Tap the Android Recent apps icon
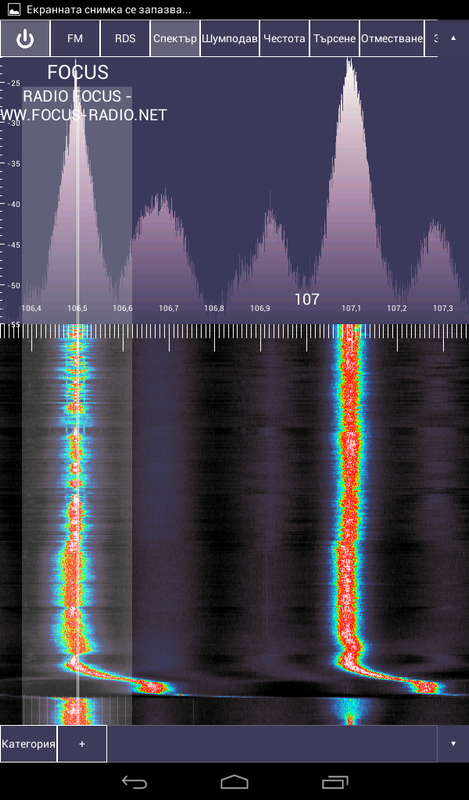The width and height of the screenshot is (469, 800). [335, 782]
